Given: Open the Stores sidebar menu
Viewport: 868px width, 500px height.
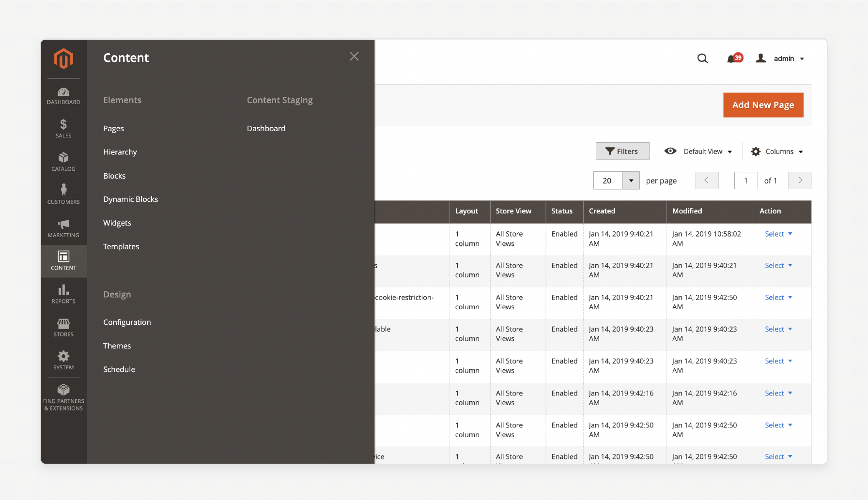Looking at the screenshot, I should click(x=63, y=328).
